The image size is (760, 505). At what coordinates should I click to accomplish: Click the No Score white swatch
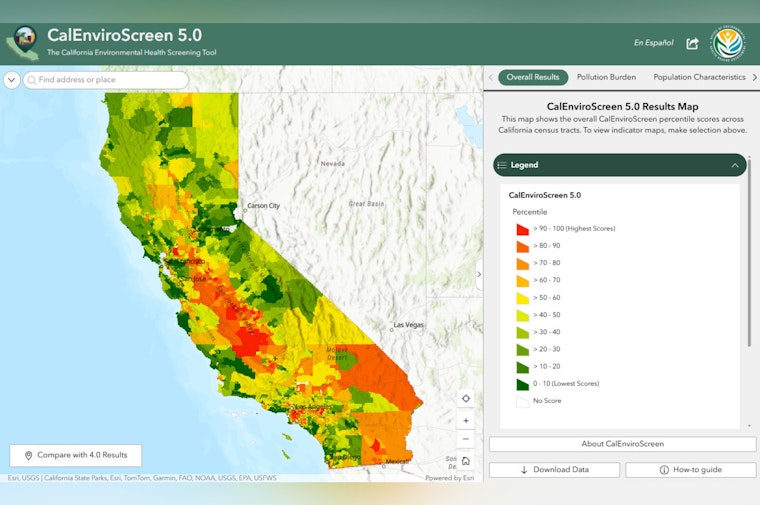click(x=522, y=401)
